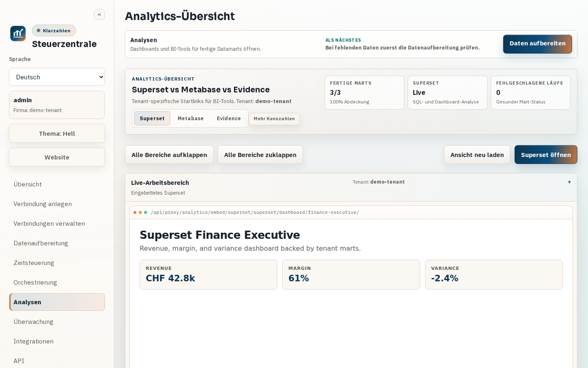Open Integrationen page
Screen dimensions: 588x368
pyautogui.click(x=57, y=341)
